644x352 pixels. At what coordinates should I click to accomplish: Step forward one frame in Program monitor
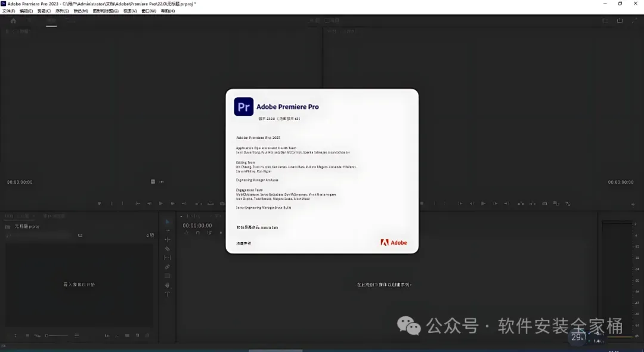(495, 203)
